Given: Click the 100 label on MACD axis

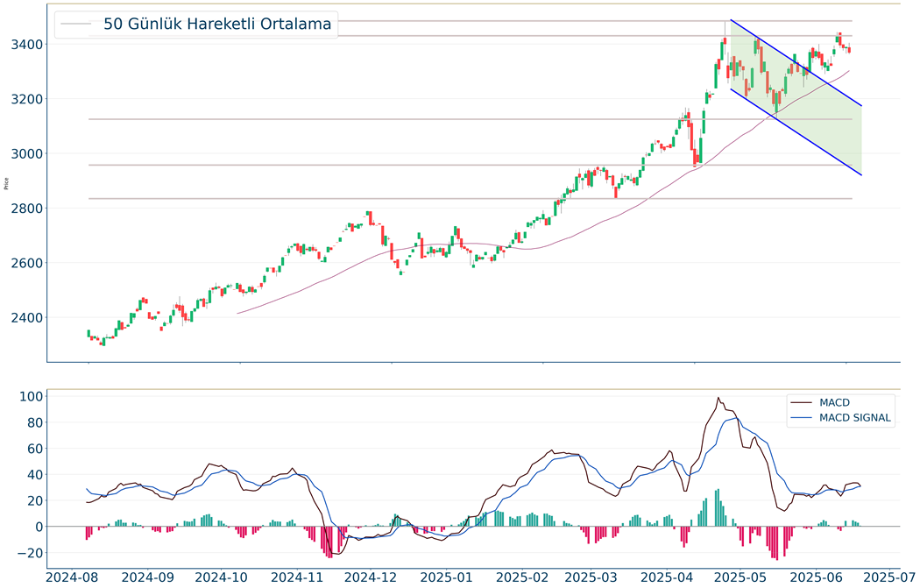Looking at the screenshot, I should [31, 397].
